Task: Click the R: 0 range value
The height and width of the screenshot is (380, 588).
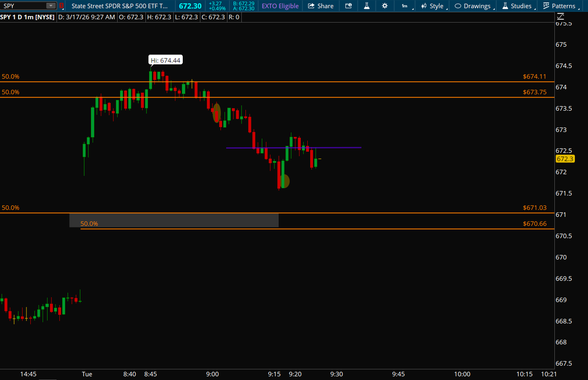Action: (234, 17)
